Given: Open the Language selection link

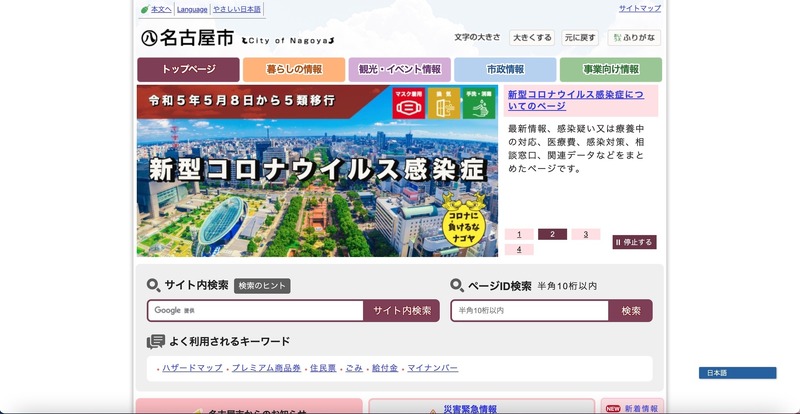Looking at the screenshot, I should coord(192,9).
